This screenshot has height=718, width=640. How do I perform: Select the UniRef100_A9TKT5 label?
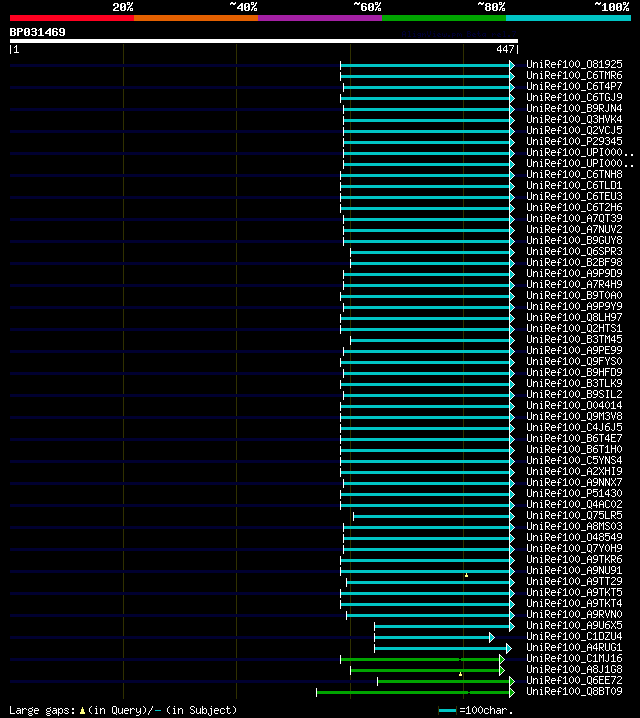click(574, 592)
